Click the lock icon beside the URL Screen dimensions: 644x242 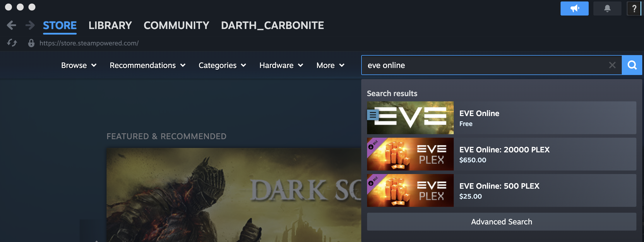point(31,43)
